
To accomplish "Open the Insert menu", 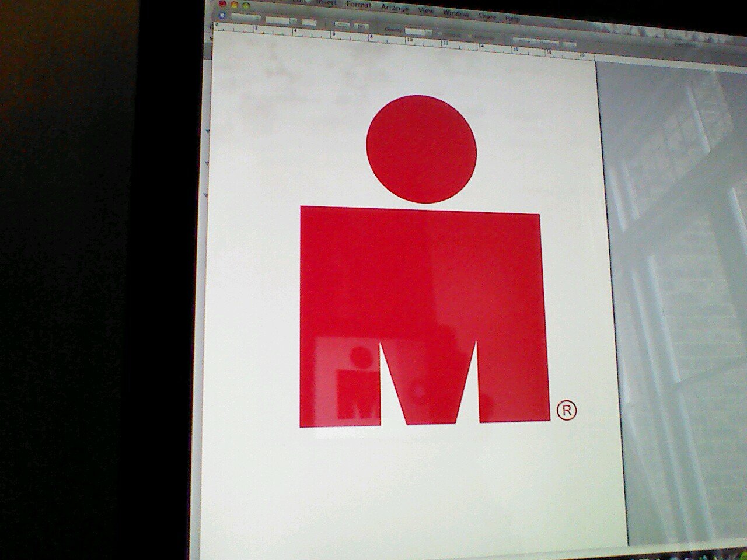I will click(x=326, y=2).
